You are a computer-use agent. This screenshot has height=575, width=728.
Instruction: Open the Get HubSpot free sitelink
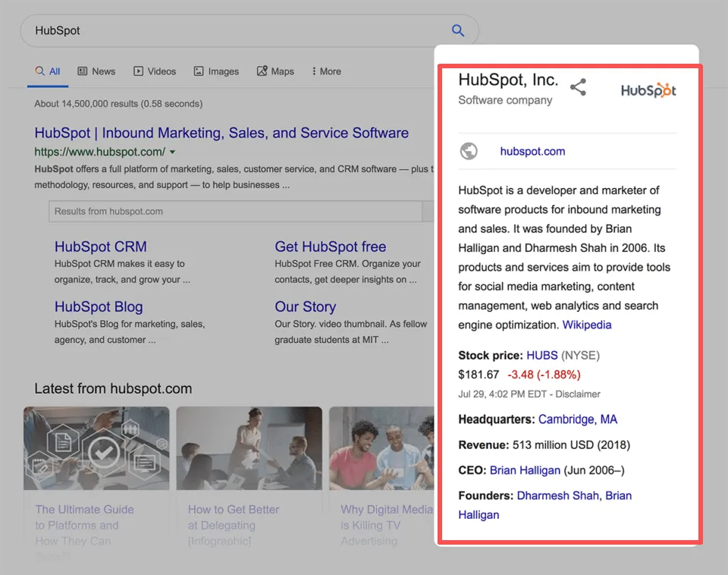coord(330,247)
